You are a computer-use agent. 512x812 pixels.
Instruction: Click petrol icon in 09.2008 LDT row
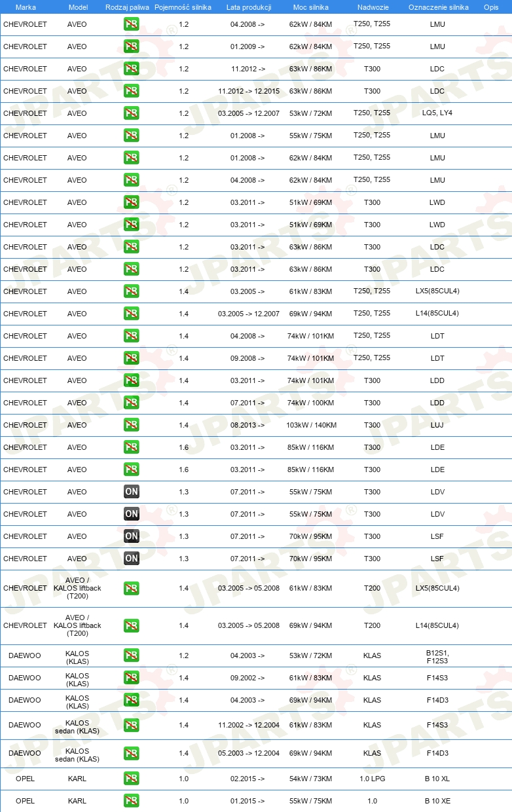[132, 358]
